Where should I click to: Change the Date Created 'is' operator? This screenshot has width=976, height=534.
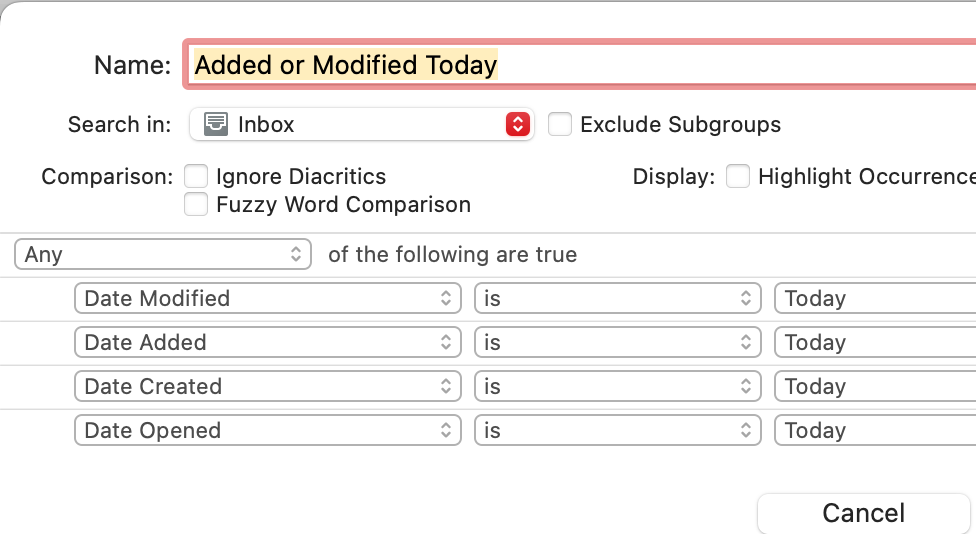(x=617, y=386)
